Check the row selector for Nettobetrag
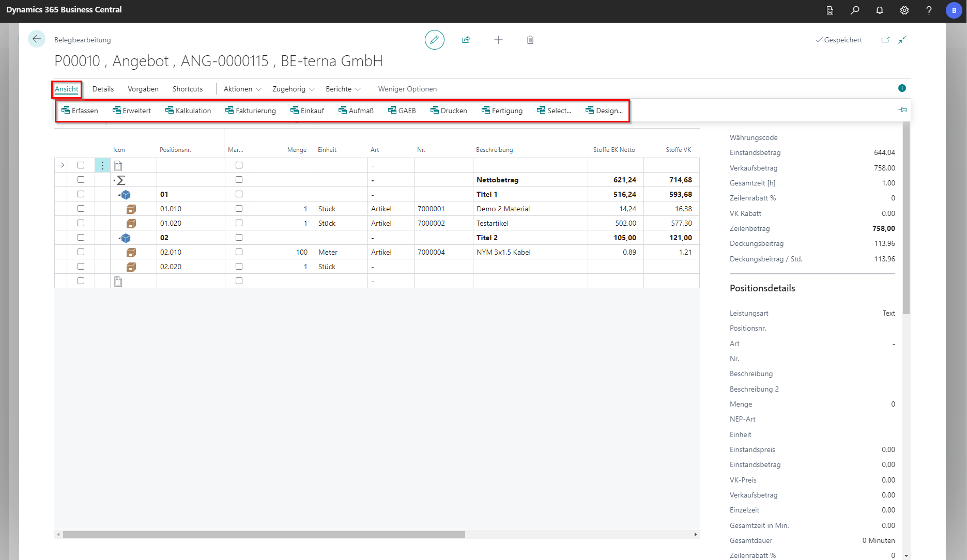The width and height of the screenshot is (967, 560). tap(81, 180)
